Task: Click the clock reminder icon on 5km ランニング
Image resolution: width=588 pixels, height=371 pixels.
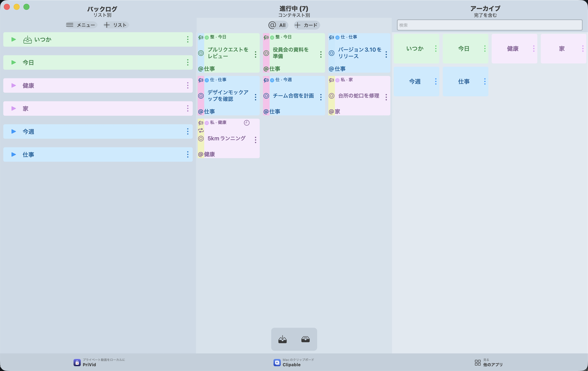Action: point(247,123)
